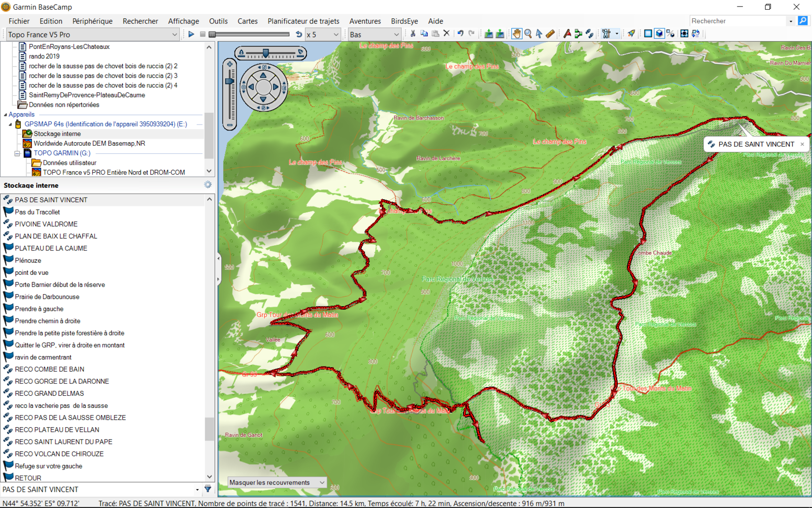Click the map sync arrows icon

click(695, 34)
